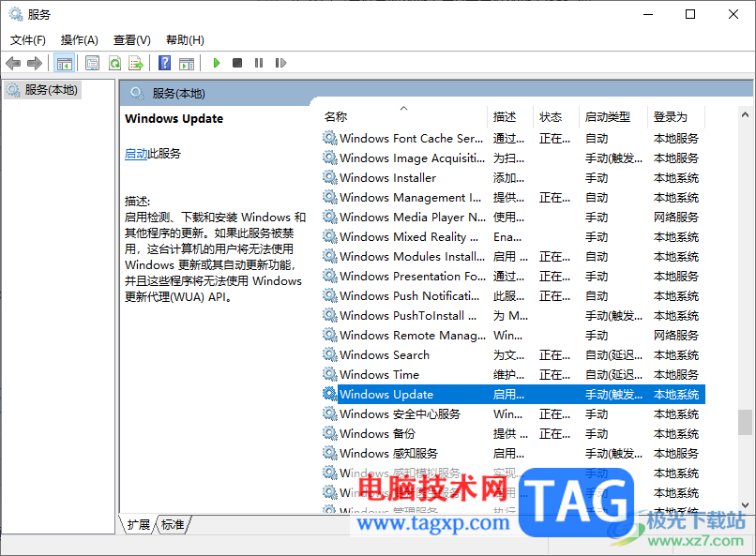
Task: Click 正在... status of Windows Search
Action: pyautogui.click(x=554, y=355)
